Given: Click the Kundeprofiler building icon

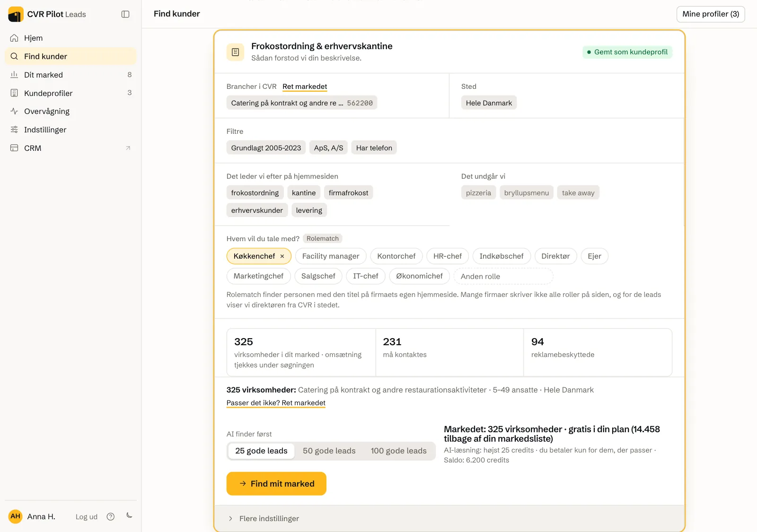Looking at the screenshot, I should pyautogui.click(x=14, y=93).
